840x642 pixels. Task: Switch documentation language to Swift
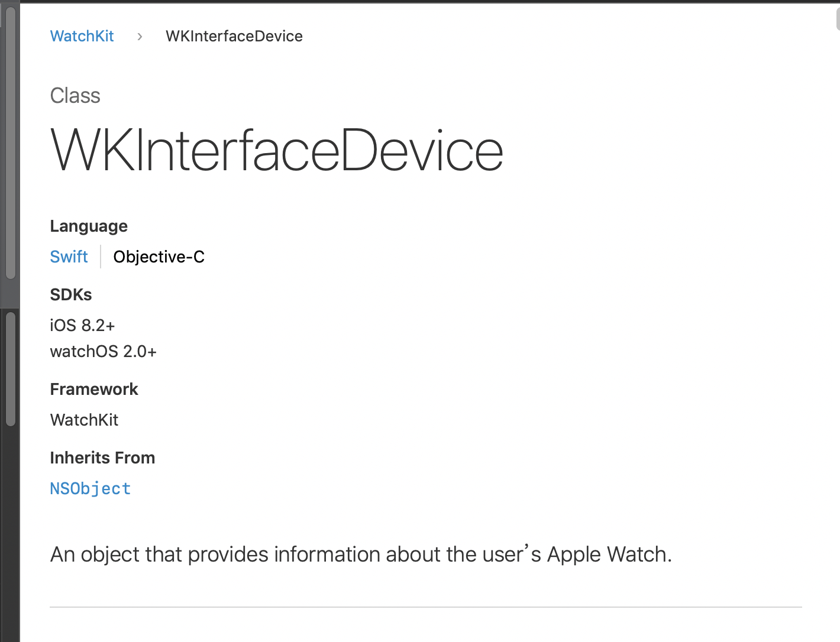[x=69, y=257]
